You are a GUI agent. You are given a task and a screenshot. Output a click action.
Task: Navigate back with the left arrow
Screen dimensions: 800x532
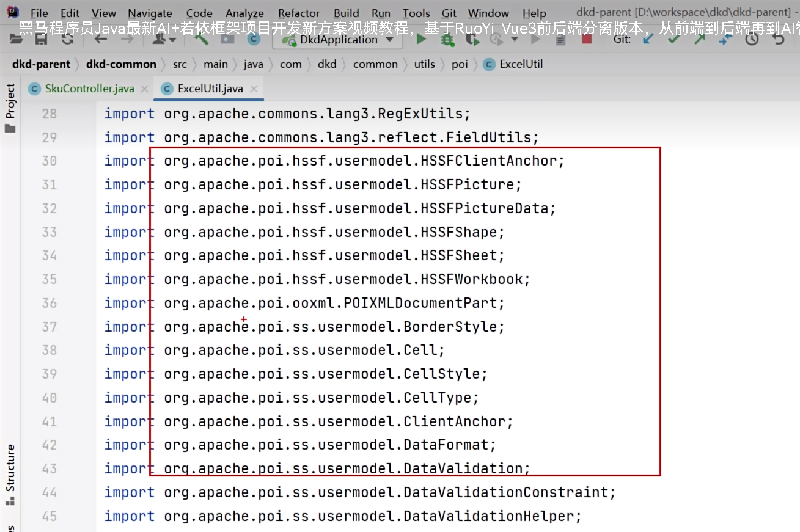pyautogui.click(x=101, y=40)
